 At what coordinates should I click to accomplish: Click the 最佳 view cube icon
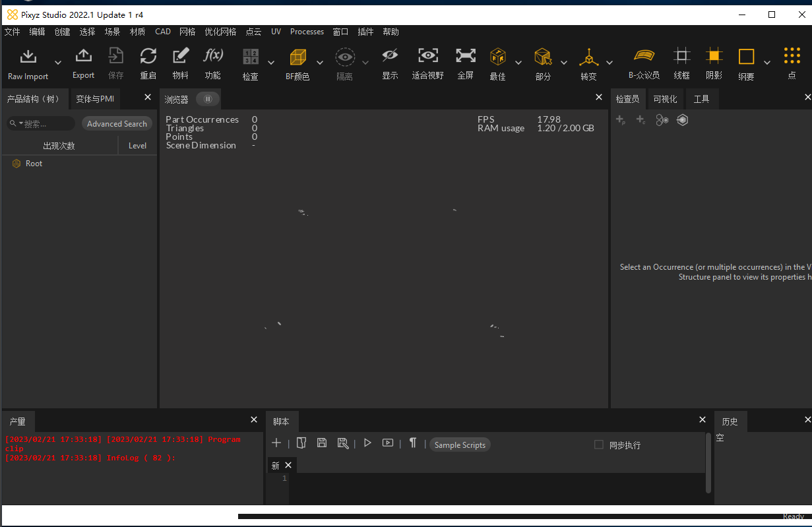coord(498,57)
